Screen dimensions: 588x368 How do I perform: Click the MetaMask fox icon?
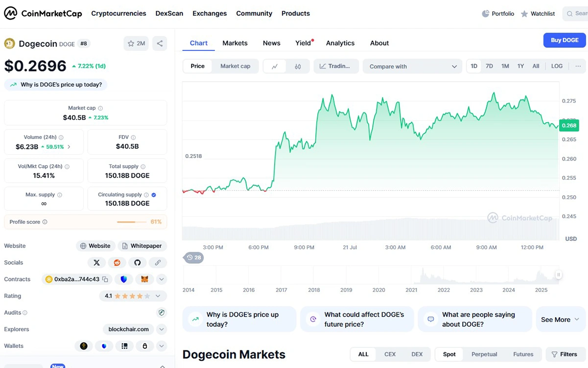[144, 279]
